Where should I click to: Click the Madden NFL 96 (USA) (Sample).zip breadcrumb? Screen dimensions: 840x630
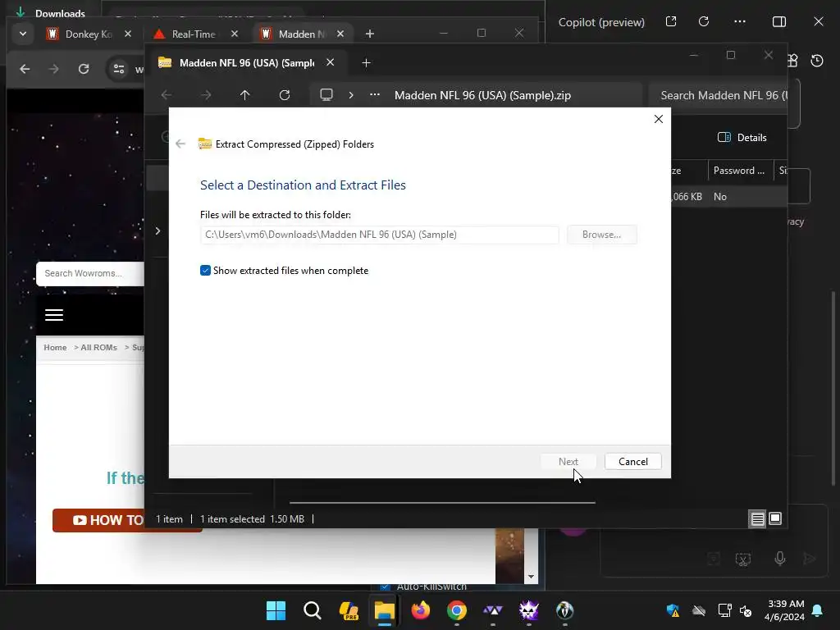point(482,95)
